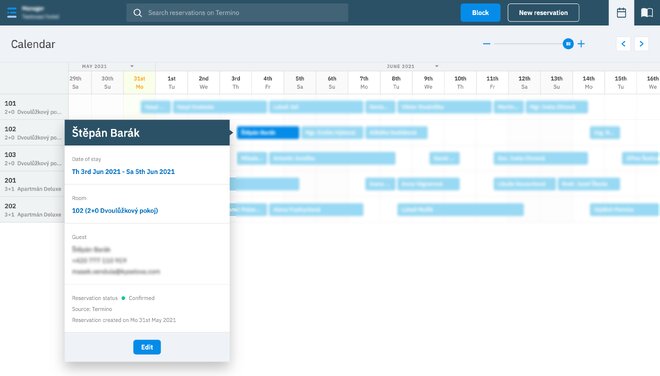Screen dimensions: 660x376
Task: Open the hamburger menu icon
Action: pos(12,13)
